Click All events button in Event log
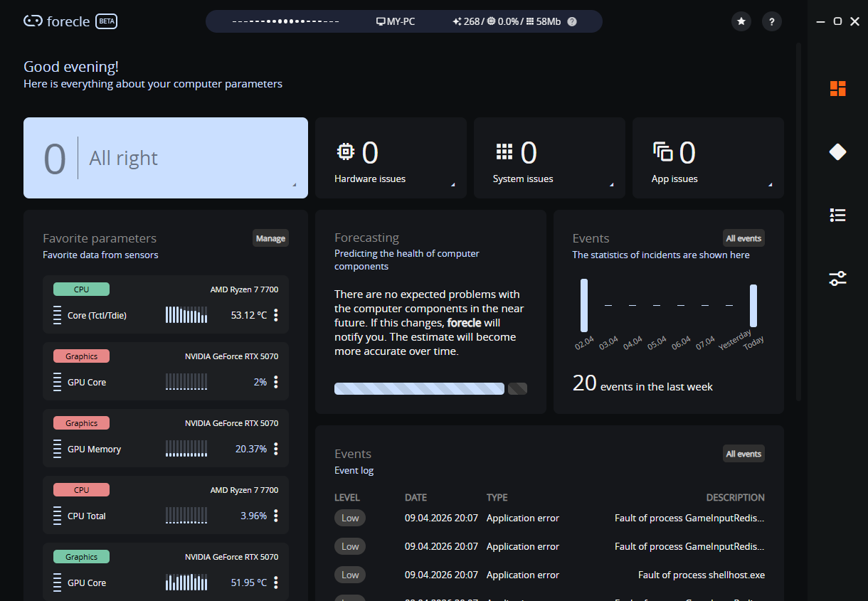868x601 pixels. (743, 454)
